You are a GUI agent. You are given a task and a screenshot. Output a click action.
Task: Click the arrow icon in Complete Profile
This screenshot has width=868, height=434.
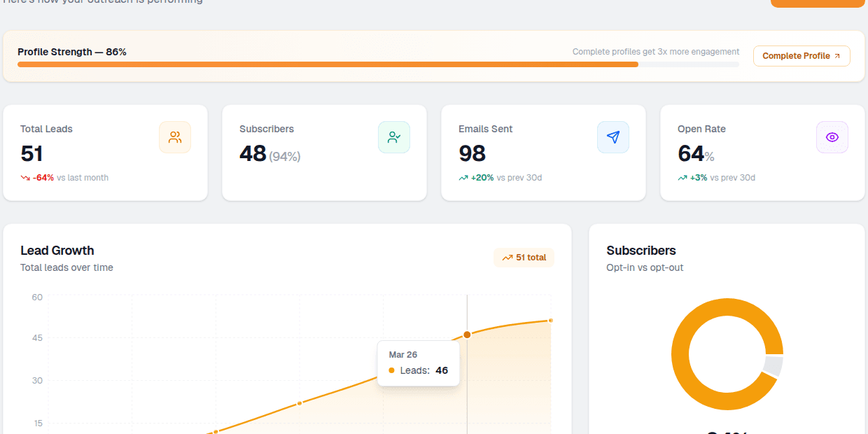tap(837, 56)
